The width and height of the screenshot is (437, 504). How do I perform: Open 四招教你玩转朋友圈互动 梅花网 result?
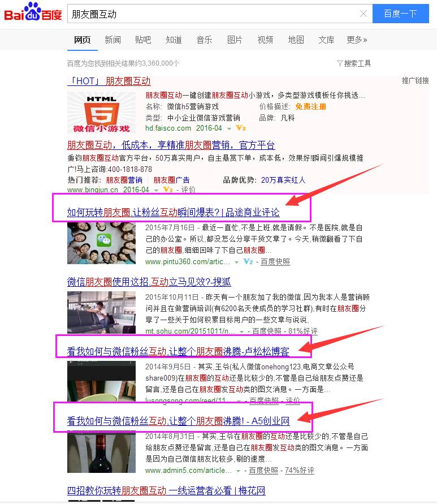click(x=166, y=490)
